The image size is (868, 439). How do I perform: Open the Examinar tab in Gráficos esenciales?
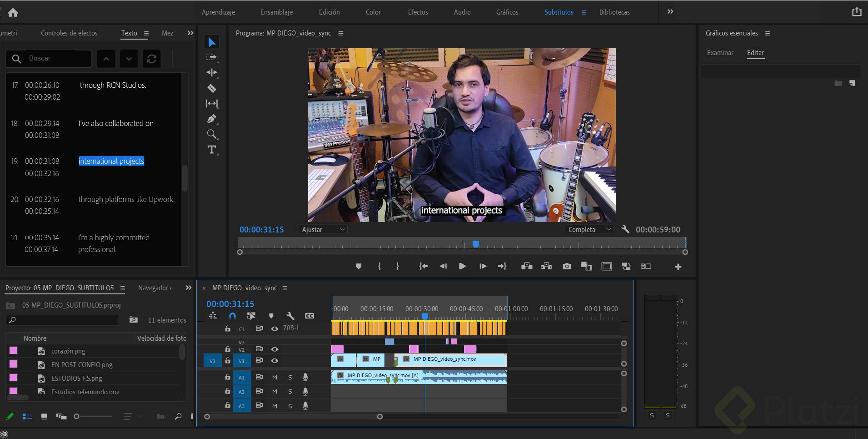click(x=720, y=53)
